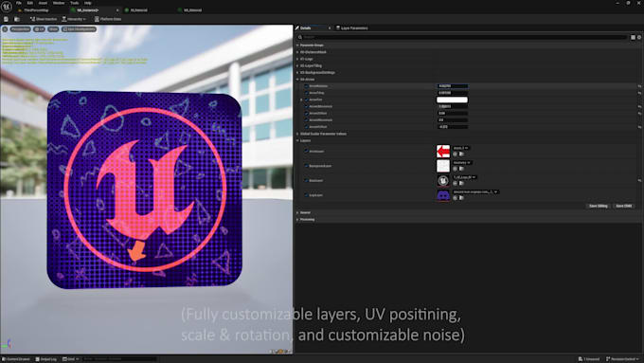
Task: Open the red arrow layer's asset dropdown
Action: pos(461,148)
